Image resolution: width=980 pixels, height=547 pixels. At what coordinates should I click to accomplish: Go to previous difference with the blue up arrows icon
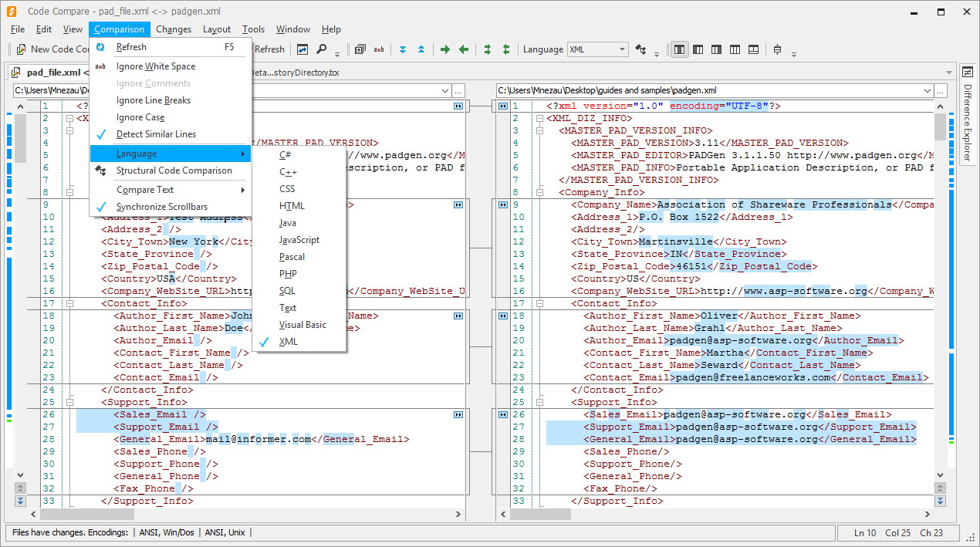(x=421, y=49)
